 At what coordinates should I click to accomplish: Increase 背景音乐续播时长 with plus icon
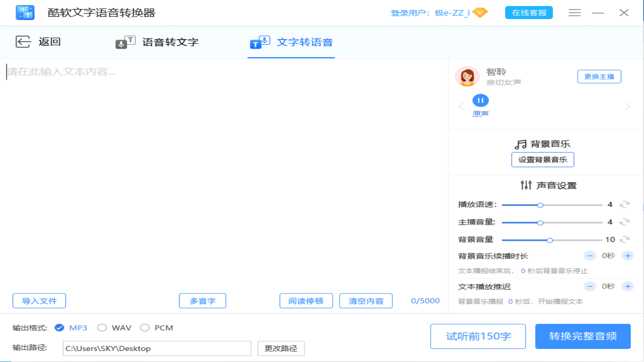click(627, 255)
